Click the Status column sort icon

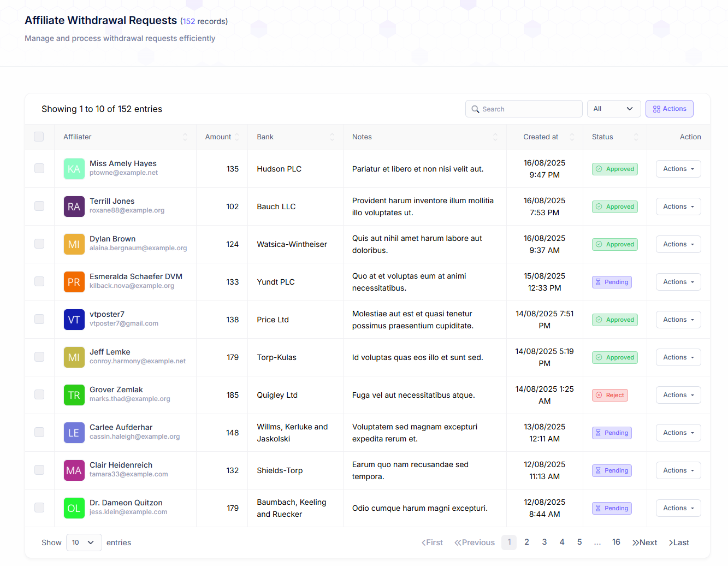(636, 137)
